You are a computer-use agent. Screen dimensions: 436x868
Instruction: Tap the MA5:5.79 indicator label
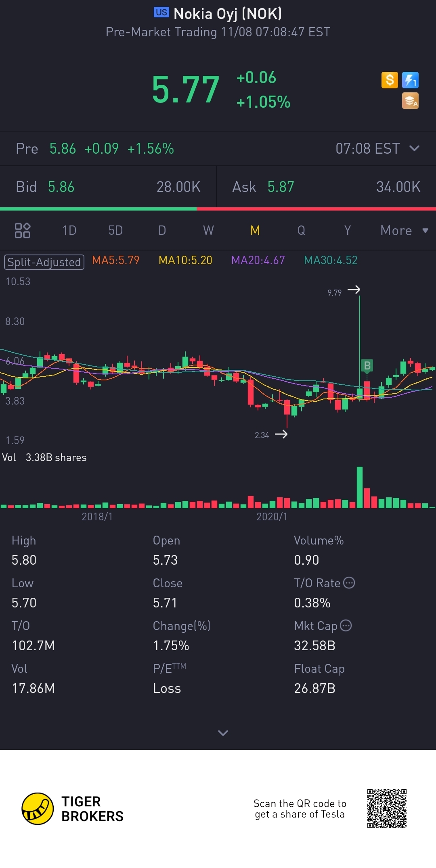point(116,260)
